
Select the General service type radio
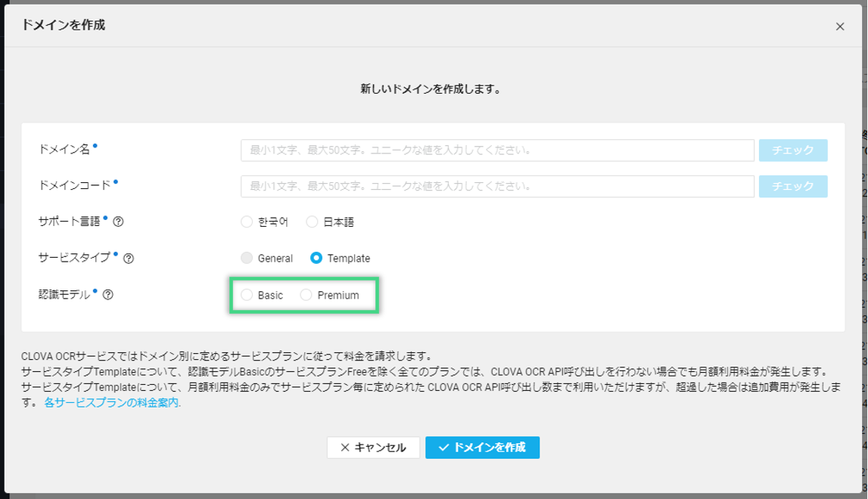click(x=247, y=259)
